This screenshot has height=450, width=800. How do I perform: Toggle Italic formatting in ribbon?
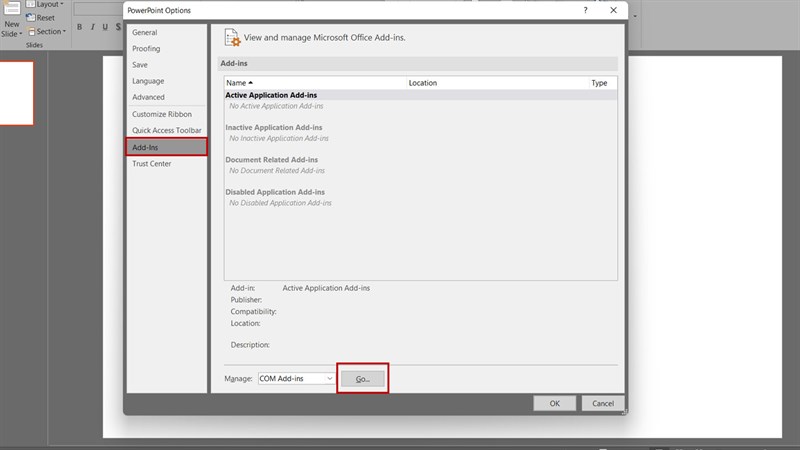tap(92, 27)
